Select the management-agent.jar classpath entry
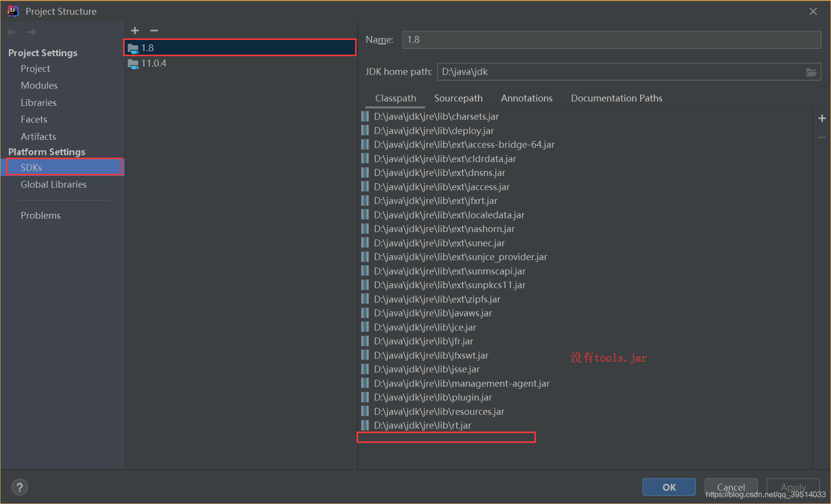Screen dimensions: 831x504 (462, 383)
